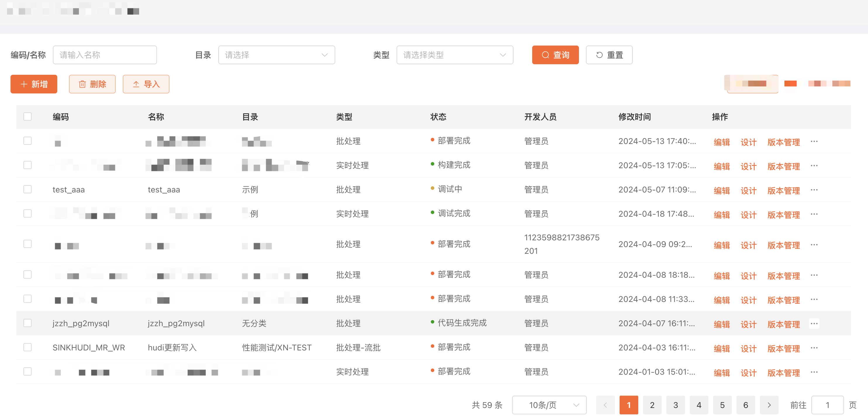
Task: Click 批处理-流批 type cell
Action: (x=358, y=348)
